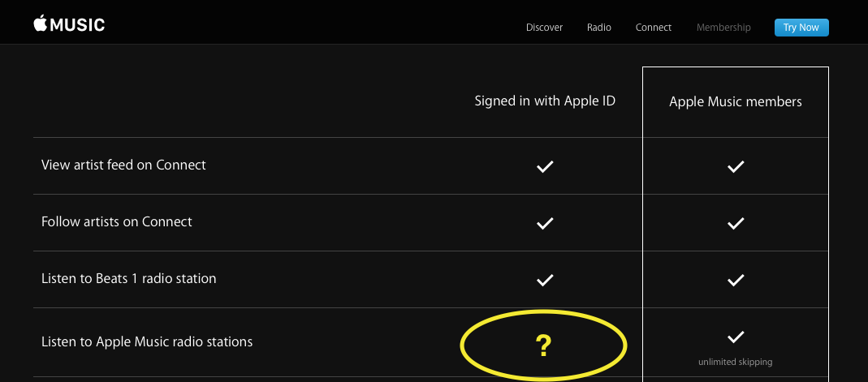Image resolution: width=868 pixels, height=382 pixels.
Task: Click the Apple Music logo
Action: pos(69,24)
